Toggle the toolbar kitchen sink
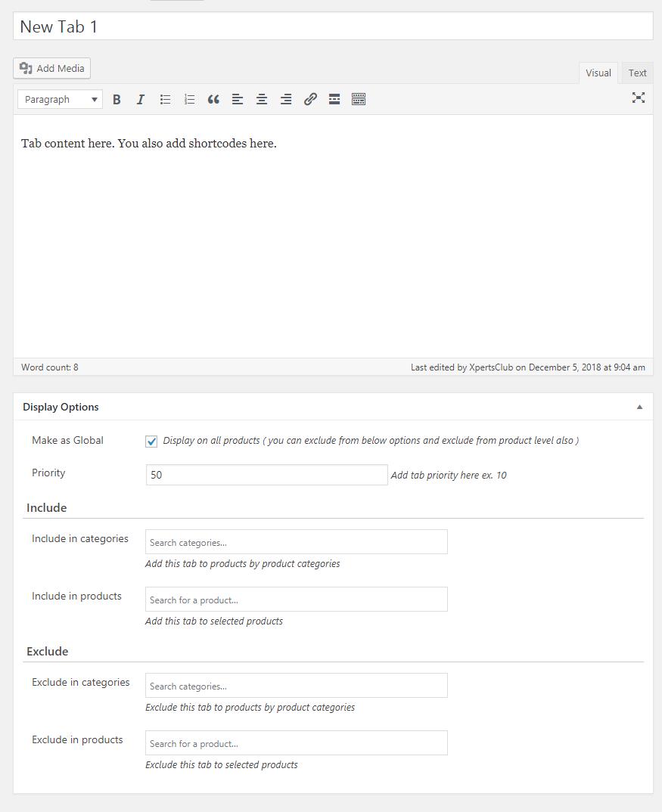662x812 pixels. coord(358,100)
